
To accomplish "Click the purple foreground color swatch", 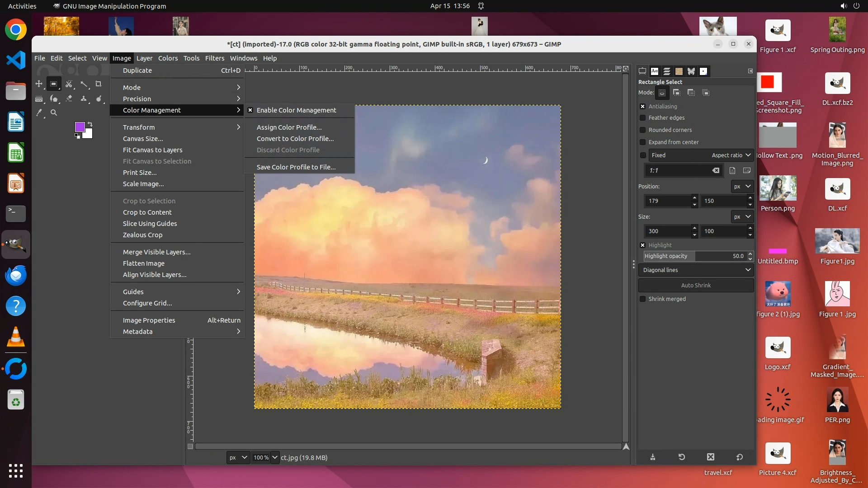I will 80,127.
